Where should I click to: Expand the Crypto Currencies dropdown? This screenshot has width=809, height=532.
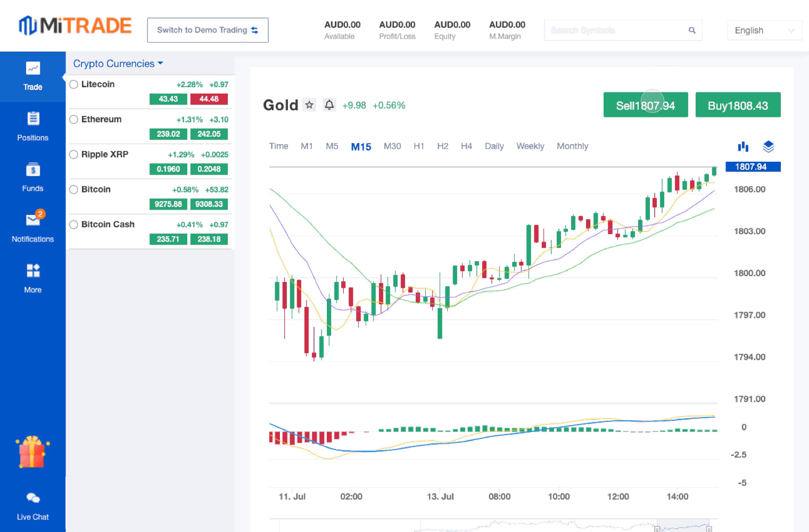[x=118, y=63]
